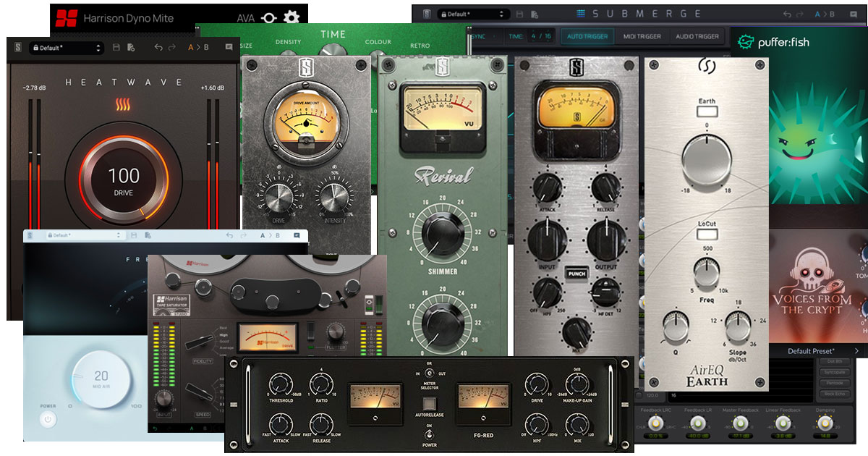Screen dimensions: 868x456
Task: Click the puffer:fish logo icon
Action: 745,43
